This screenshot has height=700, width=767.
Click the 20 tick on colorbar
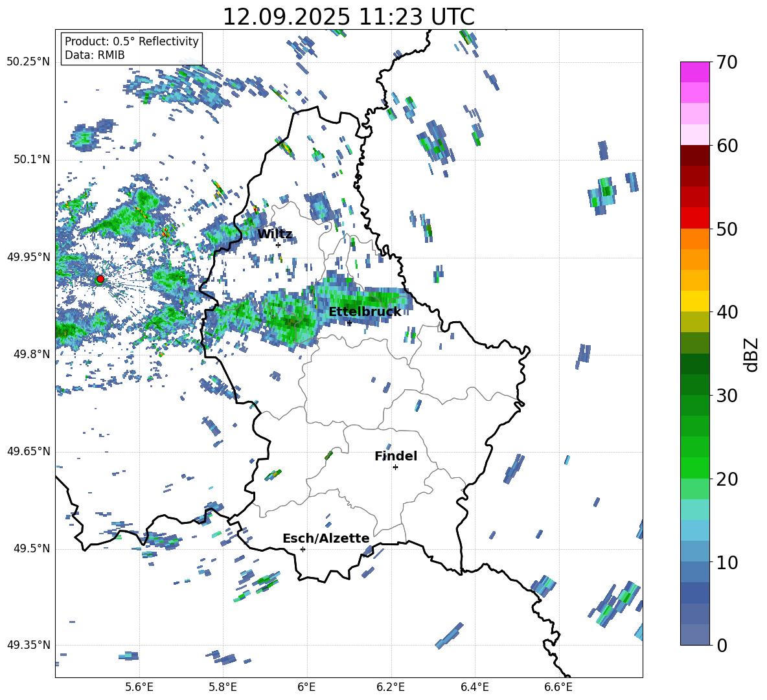coord(727,479)
